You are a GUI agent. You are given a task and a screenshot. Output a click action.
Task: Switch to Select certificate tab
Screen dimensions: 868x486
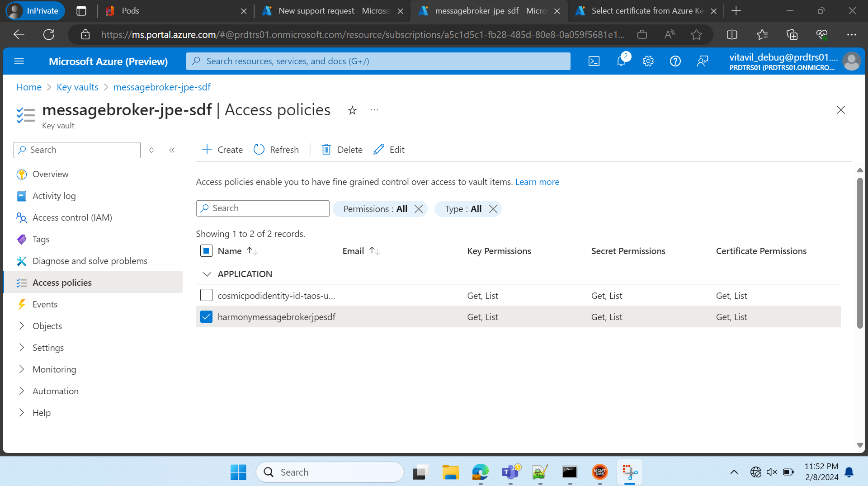tap(646, 11)
